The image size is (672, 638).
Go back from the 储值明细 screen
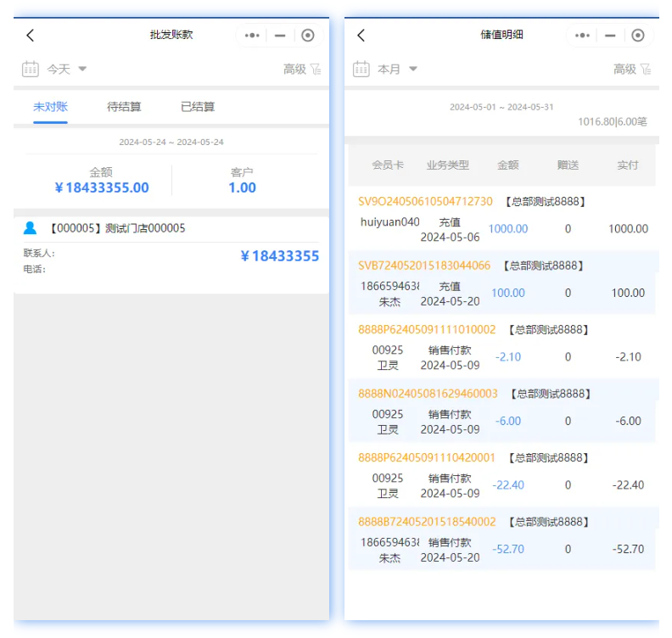[361, 35]
